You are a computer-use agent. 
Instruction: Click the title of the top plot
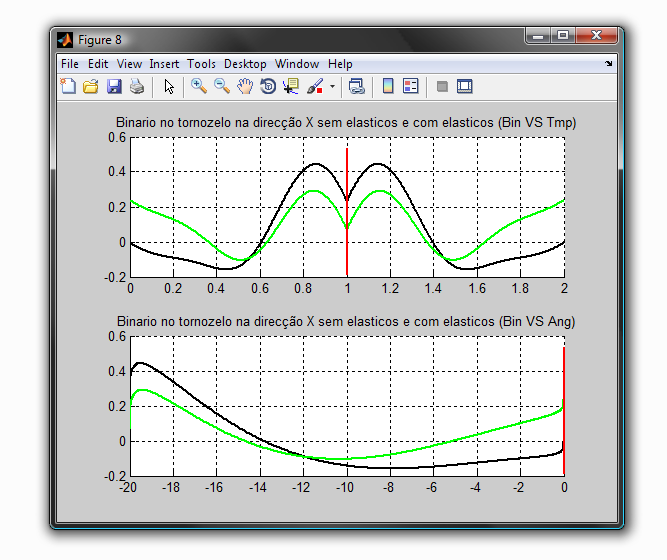[x=346, y=123]
